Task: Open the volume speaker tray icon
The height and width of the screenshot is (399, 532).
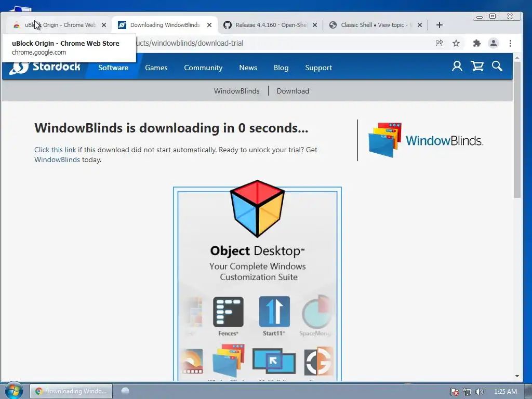Action: coord(479,392)
